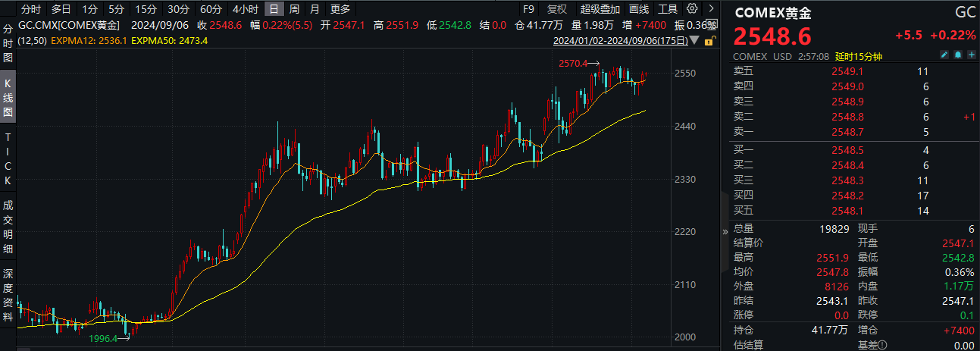
Task: Click the GC symbol code
Action: coord(964,12)
